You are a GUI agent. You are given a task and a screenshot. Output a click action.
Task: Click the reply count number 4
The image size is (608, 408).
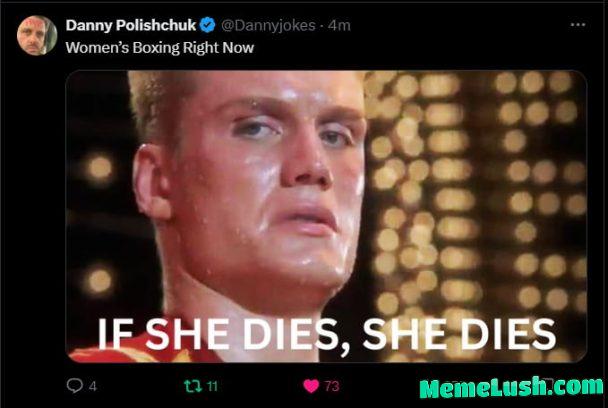point(92,386)
